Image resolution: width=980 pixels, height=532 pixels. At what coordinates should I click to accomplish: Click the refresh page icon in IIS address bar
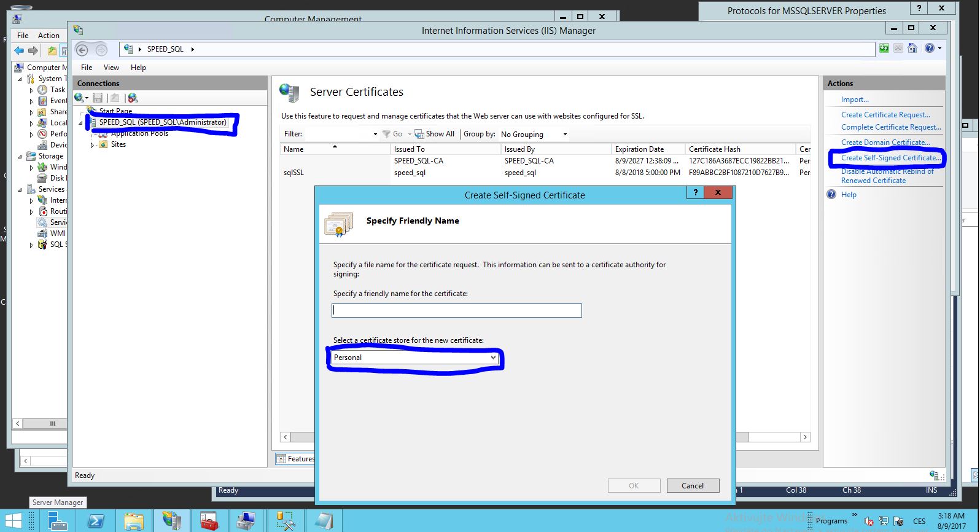(x=884, y=49)
